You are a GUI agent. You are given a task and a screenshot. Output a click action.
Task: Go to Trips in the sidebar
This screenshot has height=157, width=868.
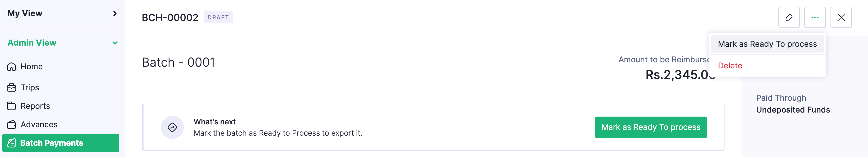coord(30,87)
